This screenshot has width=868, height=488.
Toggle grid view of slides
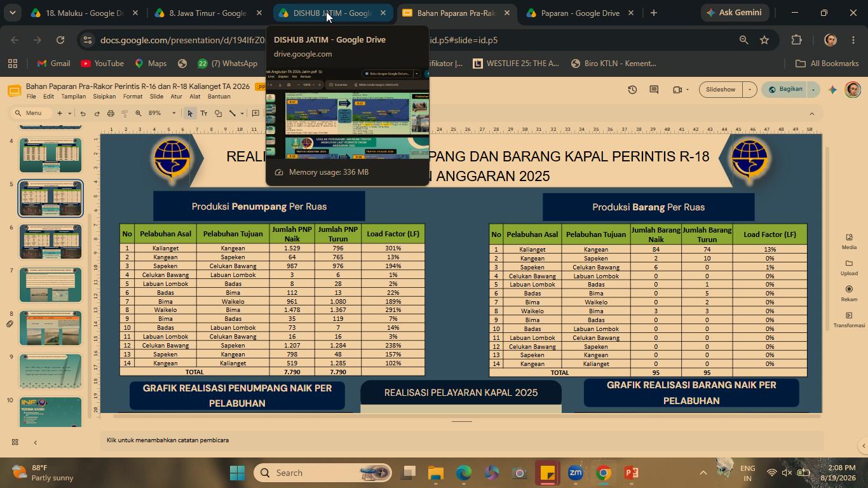15,442
